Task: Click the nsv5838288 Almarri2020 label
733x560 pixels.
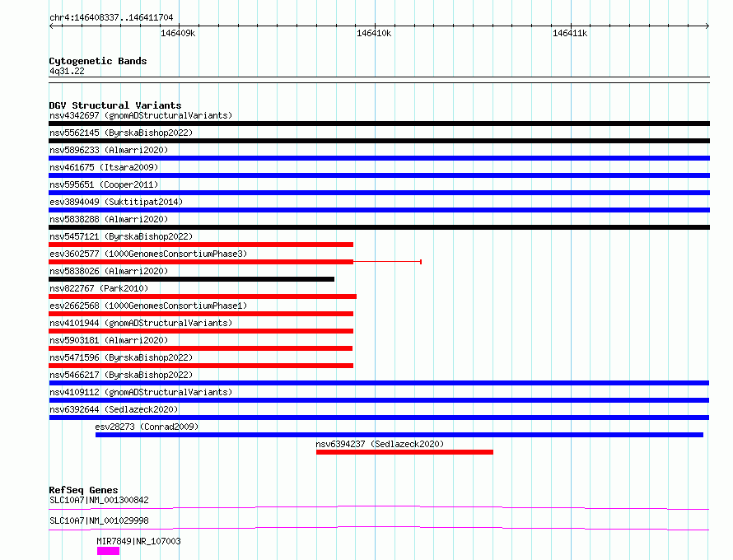Action: coord(109,219)
